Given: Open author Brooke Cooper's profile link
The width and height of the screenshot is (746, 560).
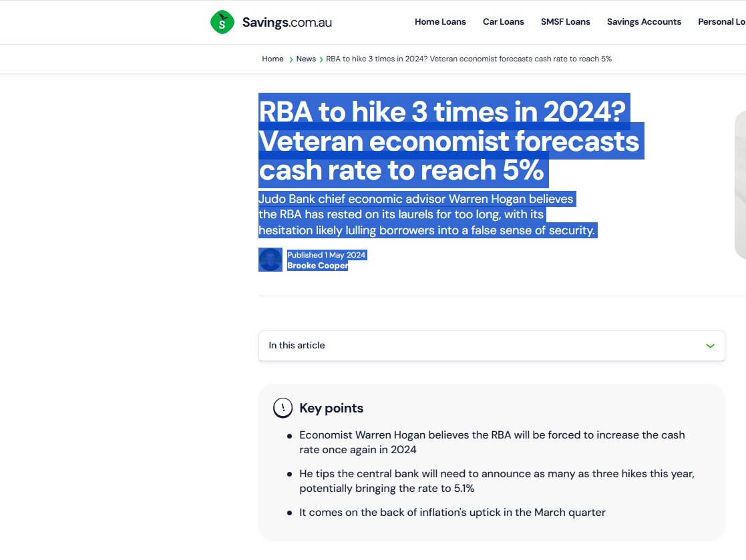Looking at the screenshot, I should [x=317, y=266].
